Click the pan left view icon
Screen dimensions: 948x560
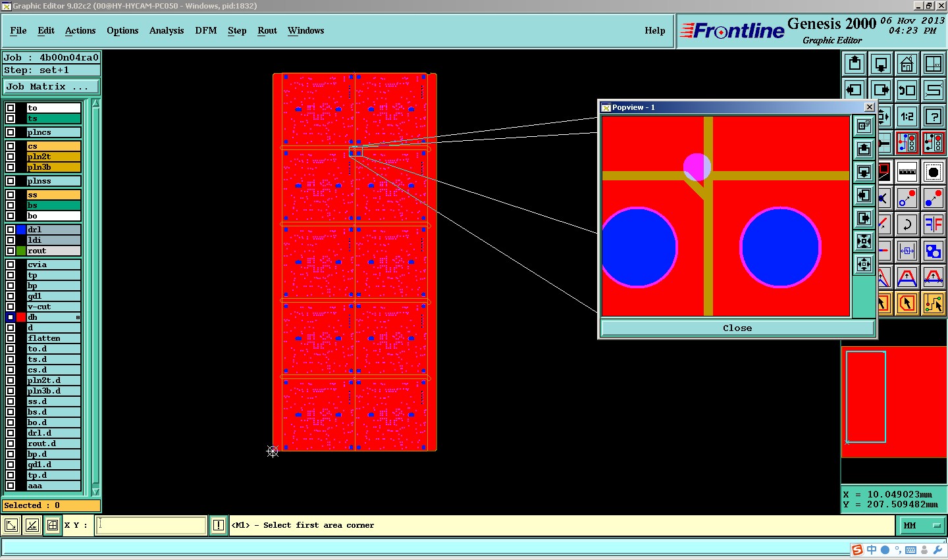(x=855, y=90)
